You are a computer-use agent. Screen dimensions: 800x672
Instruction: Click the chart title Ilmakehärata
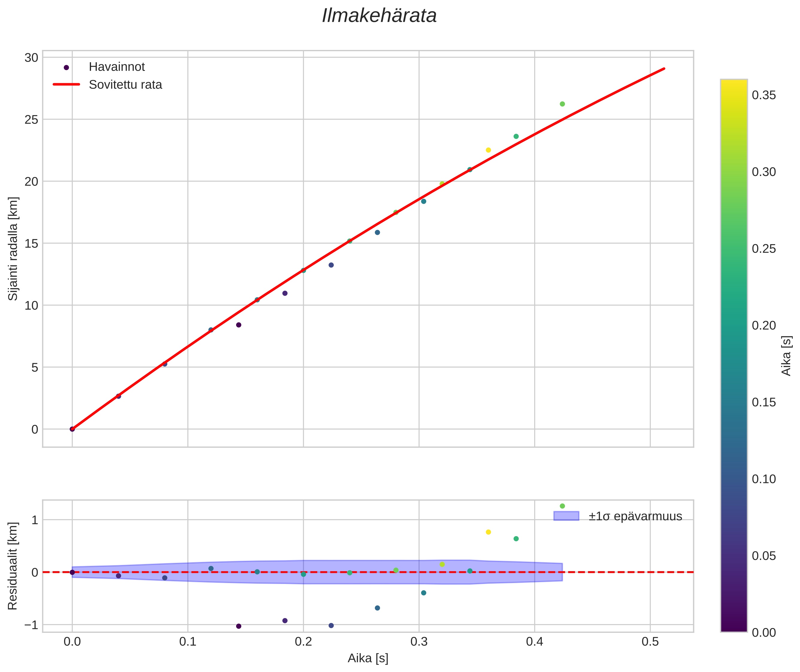(x=379, y=16)
